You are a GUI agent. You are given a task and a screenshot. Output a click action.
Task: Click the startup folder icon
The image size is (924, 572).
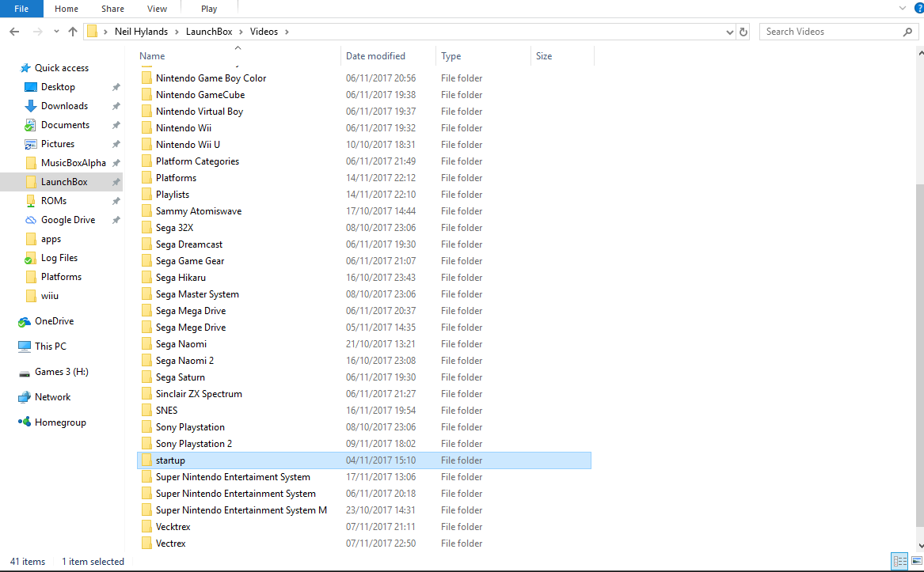[146, 460]
